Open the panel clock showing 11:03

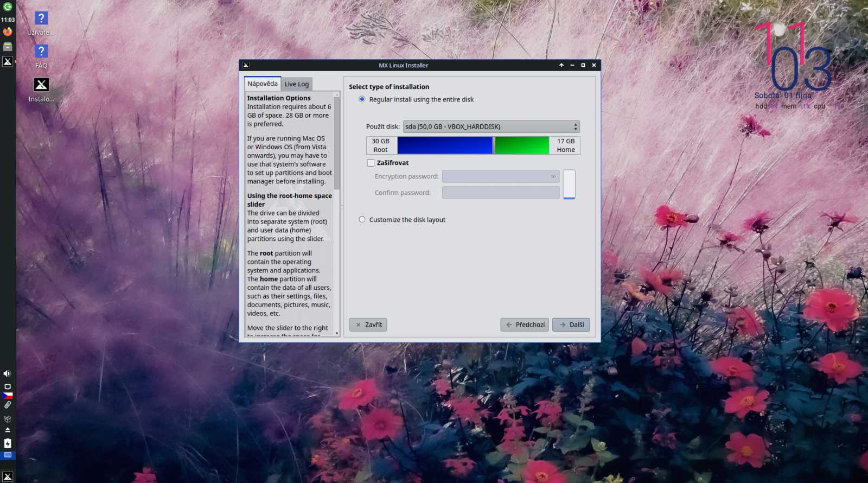[x=8, y=20]
